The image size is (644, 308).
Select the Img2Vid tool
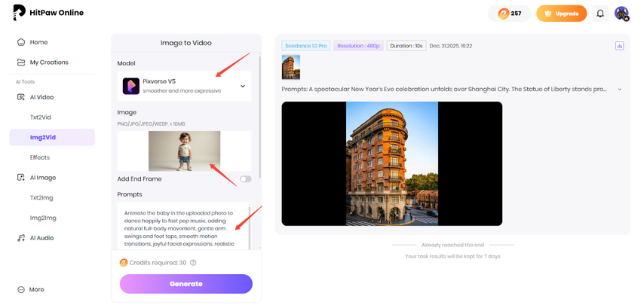click(52, 137)
